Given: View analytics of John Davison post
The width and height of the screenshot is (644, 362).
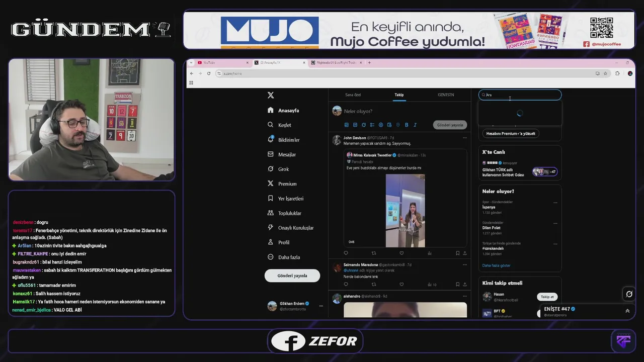Looking at the screenshot, I should click(x=429, y=253).
